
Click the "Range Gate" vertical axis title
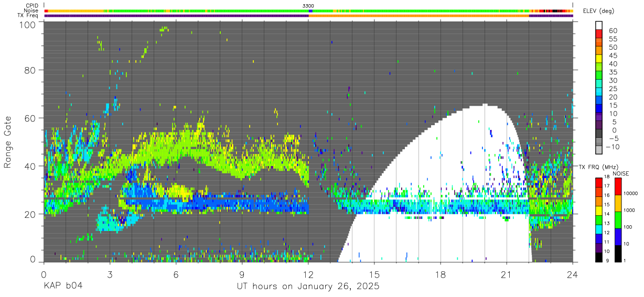(x=8, y=141)
